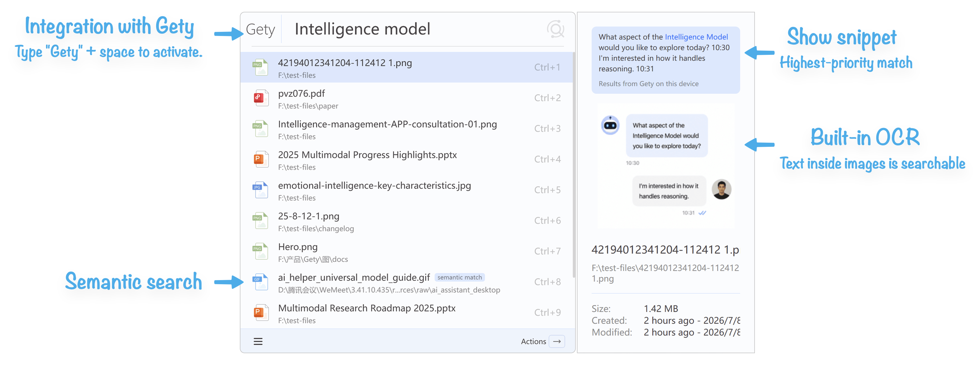
Task: Click the snippet card in preview panel
Action: [x=665, y=60]
